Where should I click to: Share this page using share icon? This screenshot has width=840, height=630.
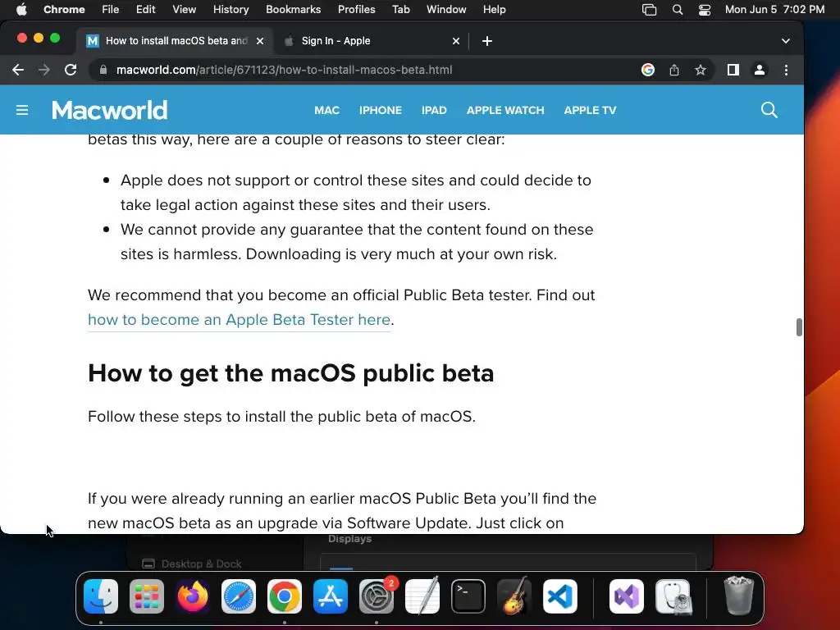[x=674, y=70]
